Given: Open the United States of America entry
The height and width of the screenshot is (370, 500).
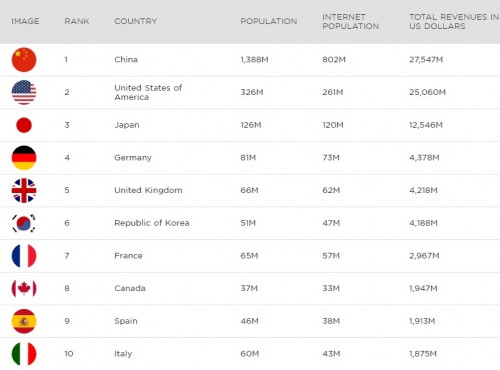Looking at the screenshot, I should 148,92.
